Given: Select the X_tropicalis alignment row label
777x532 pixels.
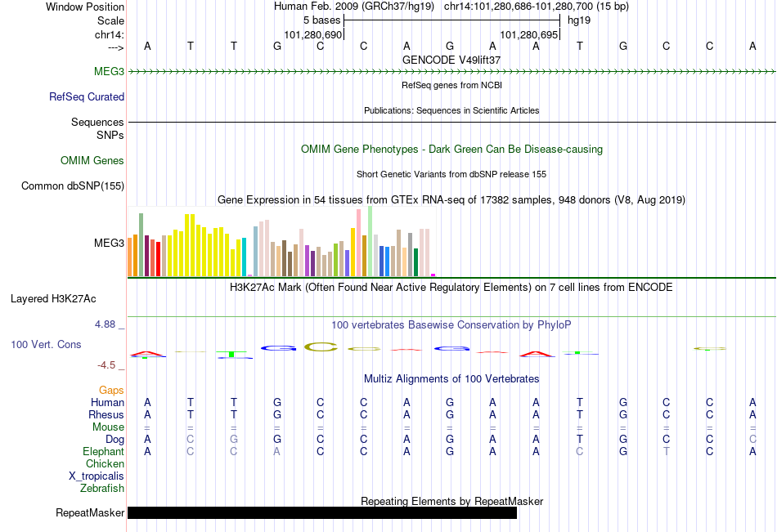Looking at the screenshot, I should [97, 476].
